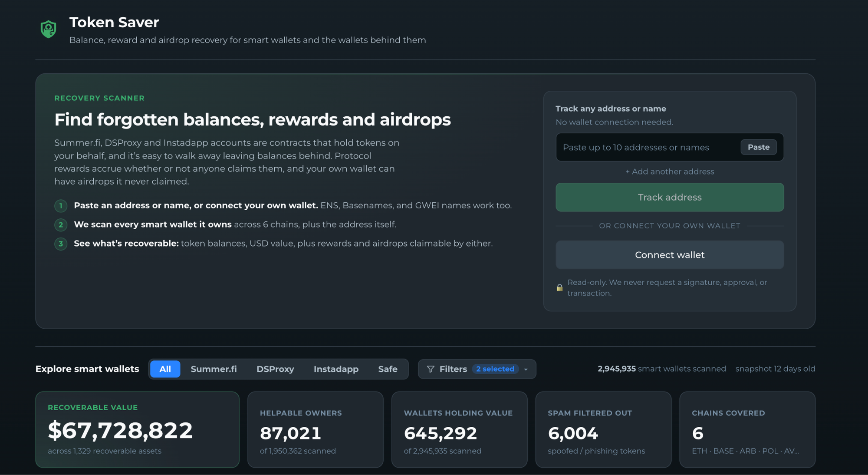The width and height of the screenshot is (868, 475).
Task: Click the 'Explore smart wallets' heading
Action: (87, 369)
